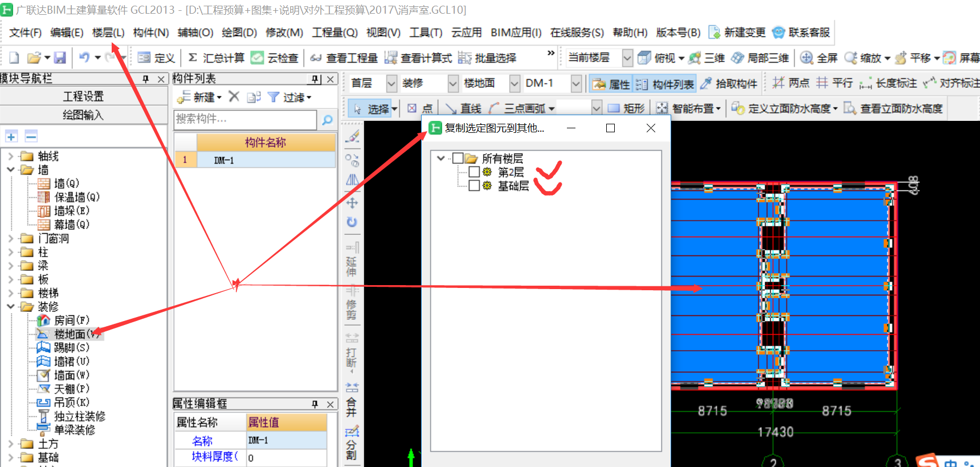Image resolution: width=980 pixels, height=467 pixels.
Task: Check the 所有楼层 all floors checkbox
Action: pyautogui.click(x=458, y=158)
